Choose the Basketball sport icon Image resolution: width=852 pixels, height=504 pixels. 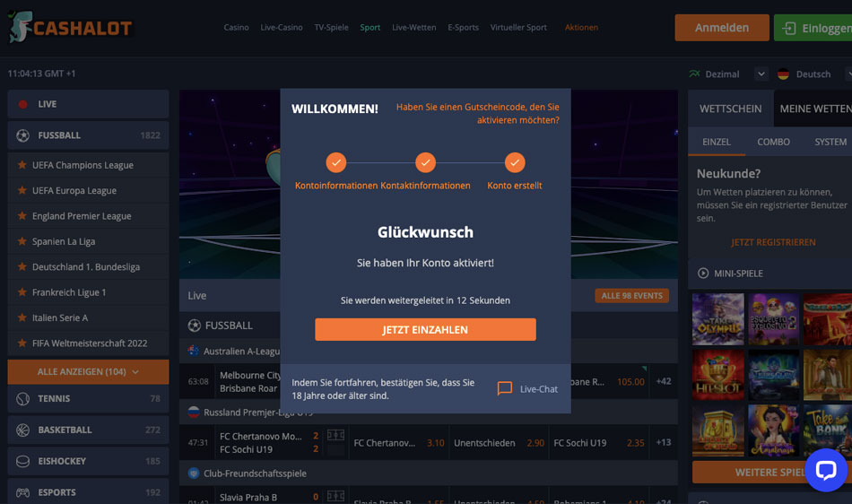(22, 430)
